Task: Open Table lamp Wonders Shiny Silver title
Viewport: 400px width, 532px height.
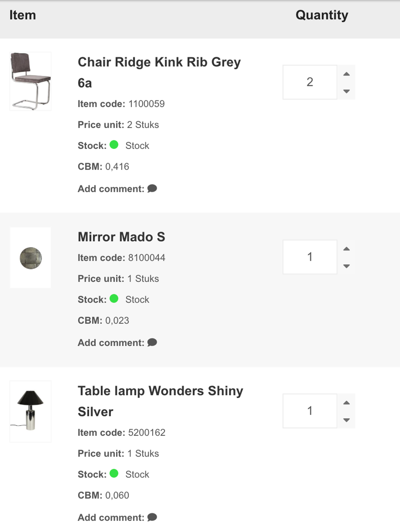Action: tap(160, 391)
